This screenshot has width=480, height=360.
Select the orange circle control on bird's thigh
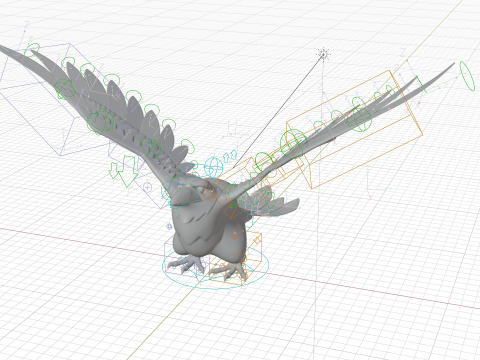(234, 237)
